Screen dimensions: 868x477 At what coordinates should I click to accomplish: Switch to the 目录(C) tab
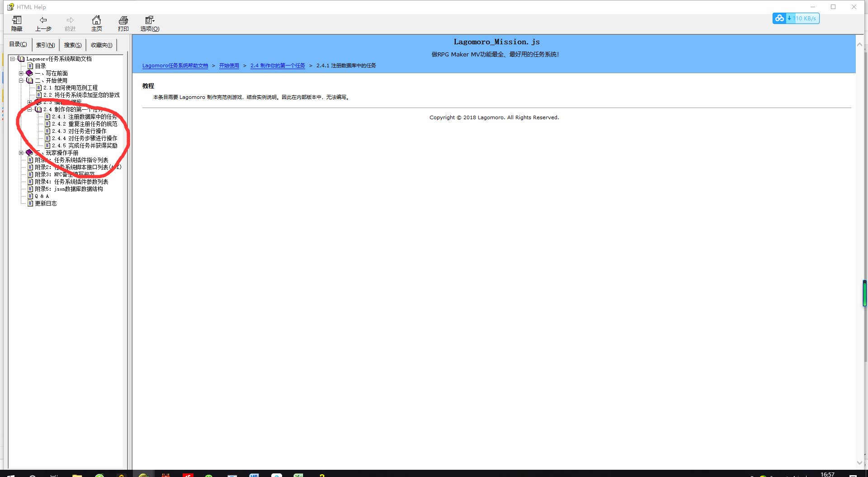18,44
